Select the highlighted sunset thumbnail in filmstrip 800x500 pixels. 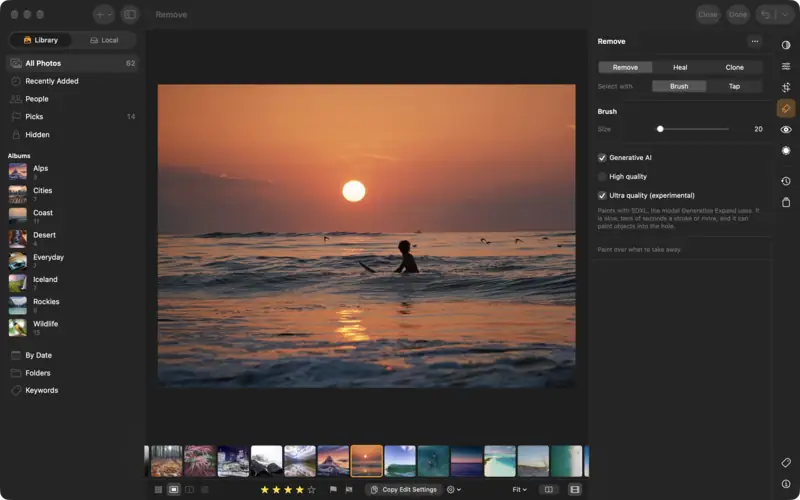tap(366, 461)
